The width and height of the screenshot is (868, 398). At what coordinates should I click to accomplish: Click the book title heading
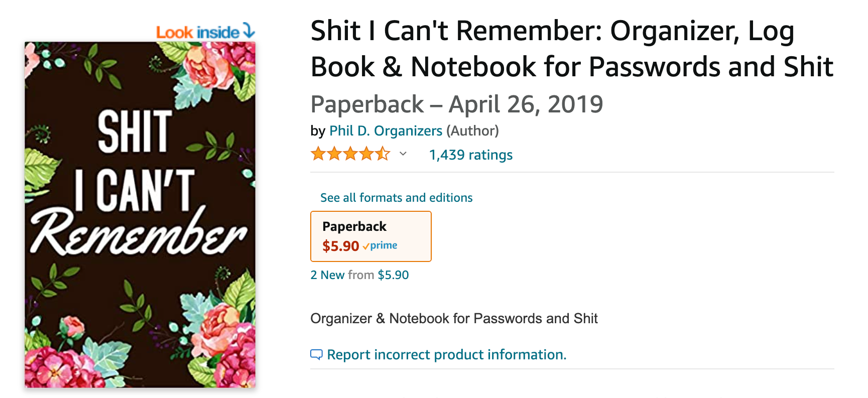572,49
